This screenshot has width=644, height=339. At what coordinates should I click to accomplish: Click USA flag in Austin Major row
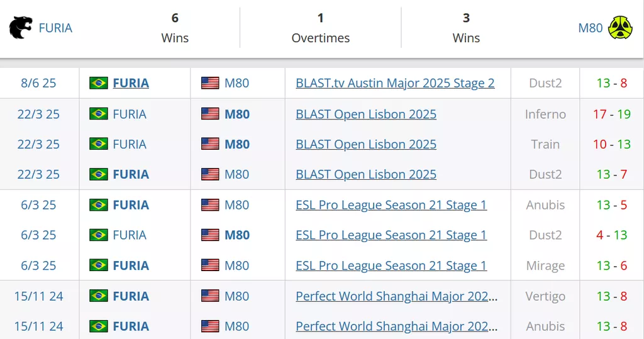click(x=210, y=83)
